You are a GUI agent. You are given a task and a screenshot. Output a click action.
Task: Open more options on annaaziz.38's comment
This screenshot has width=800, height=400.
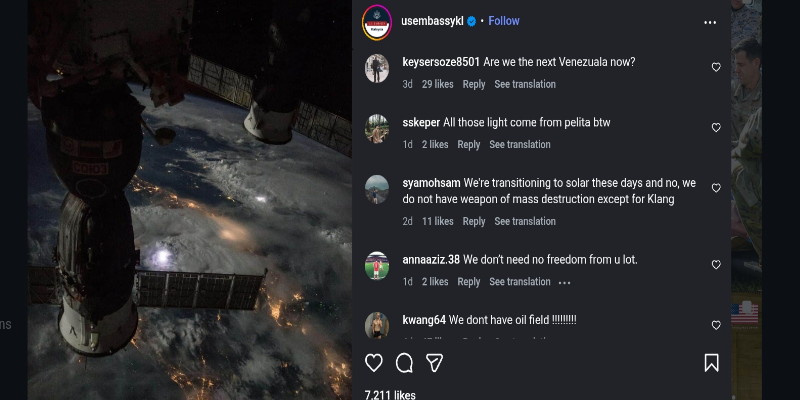point(565,283)
